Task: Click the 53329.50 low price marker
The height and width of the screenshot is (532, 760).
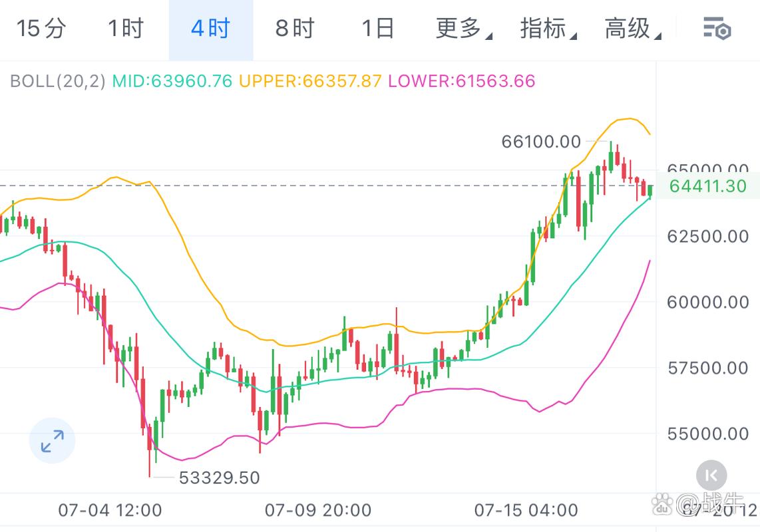Action: click(220, 477)
